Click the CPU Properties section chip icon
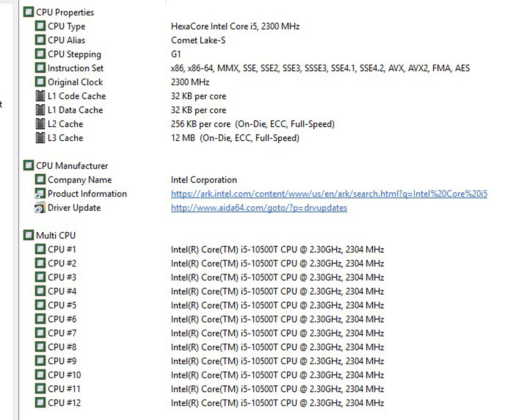 tap(28, 12)
